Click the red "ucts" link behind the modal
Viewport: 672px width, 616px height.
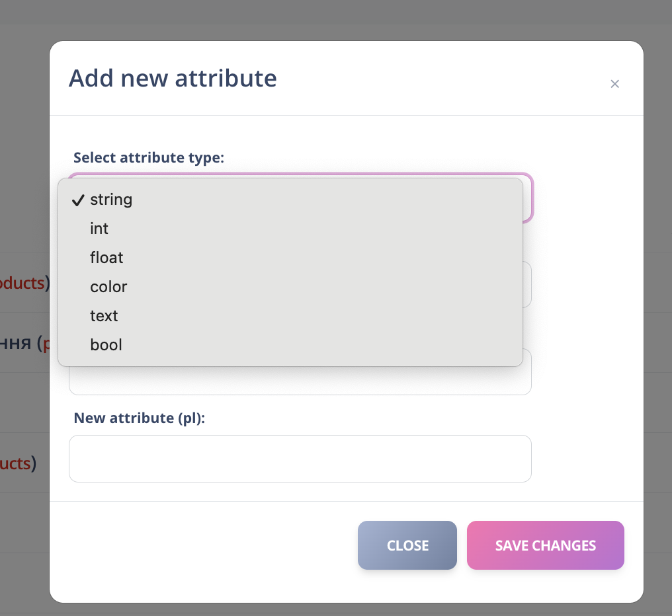pyautogui.click(x=15, y=463)
